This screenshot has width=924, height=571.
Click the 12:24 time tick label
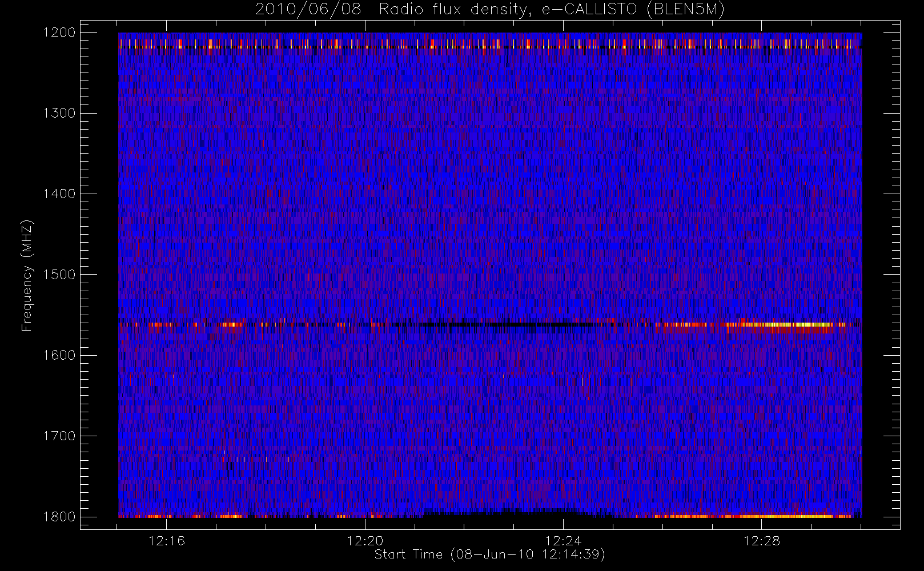click(563, 541)
